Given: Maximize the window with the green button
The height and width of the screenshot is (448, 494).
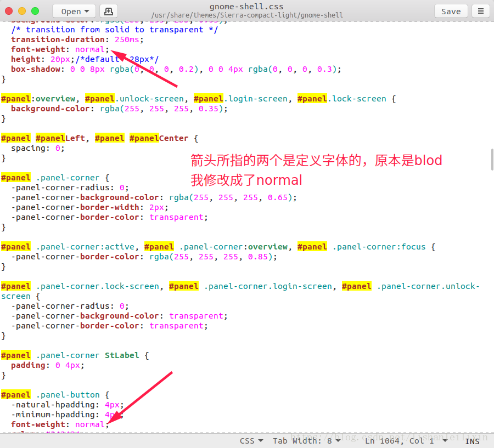Looking at the screenshot, I should [x=35, y=12].
